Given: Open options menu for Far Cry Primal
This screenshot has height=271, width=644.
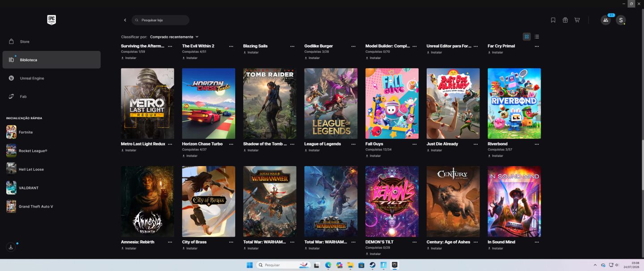Looking at the screenshot, I should 537,46.
